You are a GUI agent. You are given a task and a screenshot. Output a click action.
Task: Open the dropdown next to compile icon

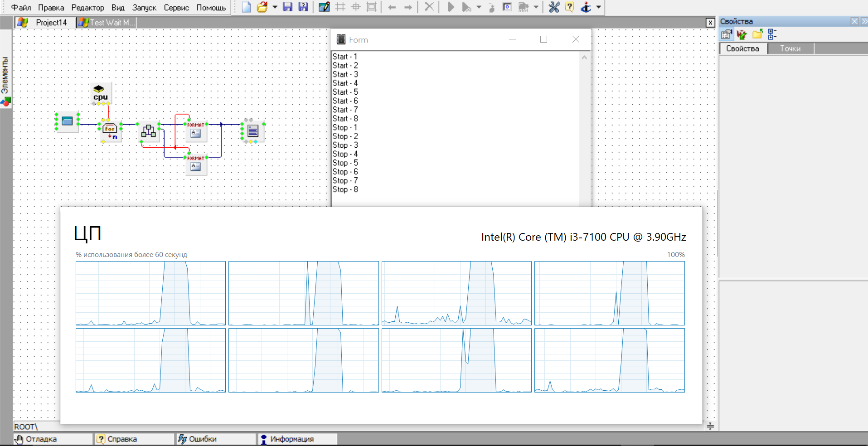[x=536, y=7]
